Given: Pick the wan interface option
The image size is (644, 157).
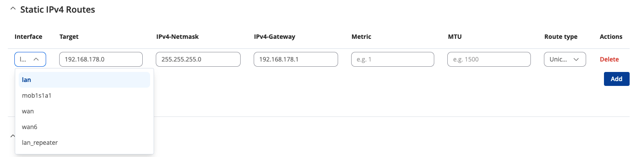Looking at the screenshot, I should [x=84, y=111].
